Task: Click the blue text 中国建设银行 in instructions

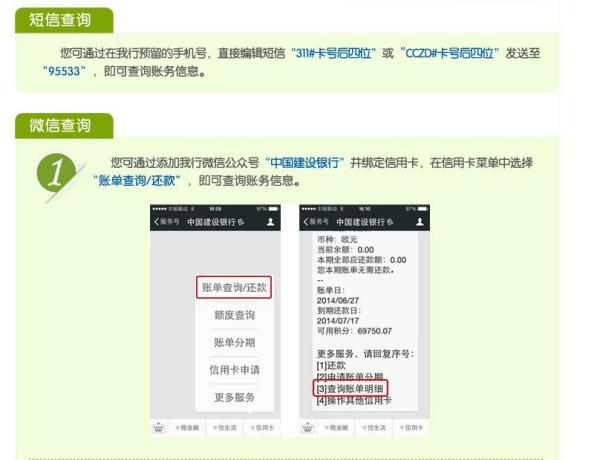Action: coord(305,163)
